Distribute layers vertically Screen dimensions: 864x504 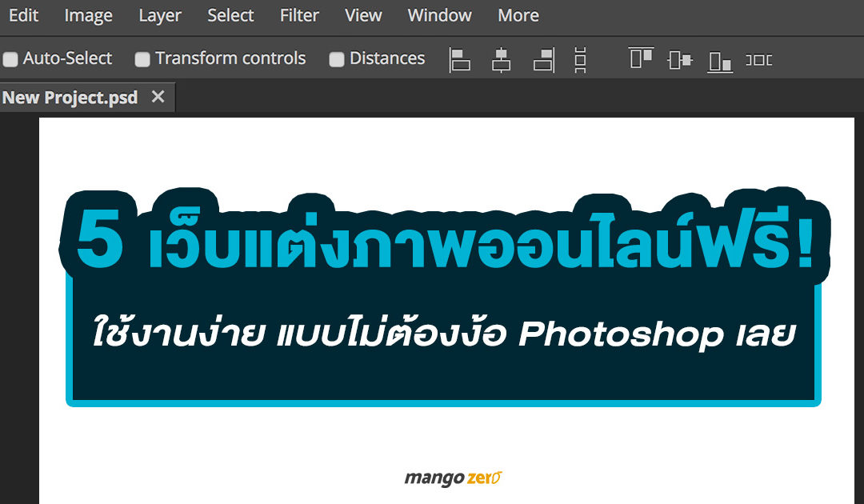pyautogui.click(x=580, y=59)
